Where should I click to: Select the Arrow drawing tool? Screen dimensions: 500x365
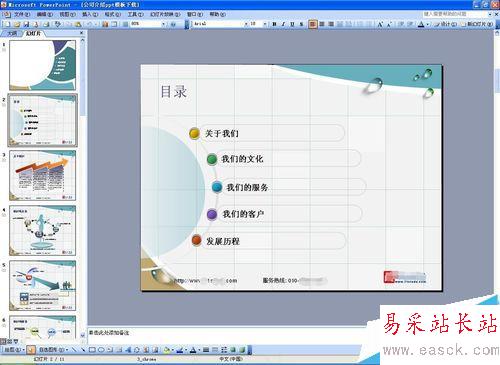(83, 350)
